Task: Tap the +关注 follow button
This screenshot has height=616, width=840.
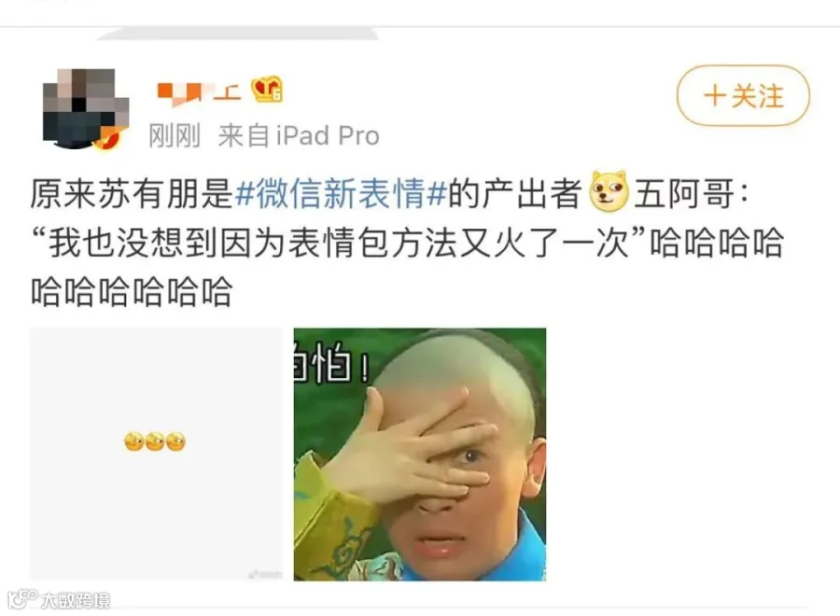Action: click(743, 95)
